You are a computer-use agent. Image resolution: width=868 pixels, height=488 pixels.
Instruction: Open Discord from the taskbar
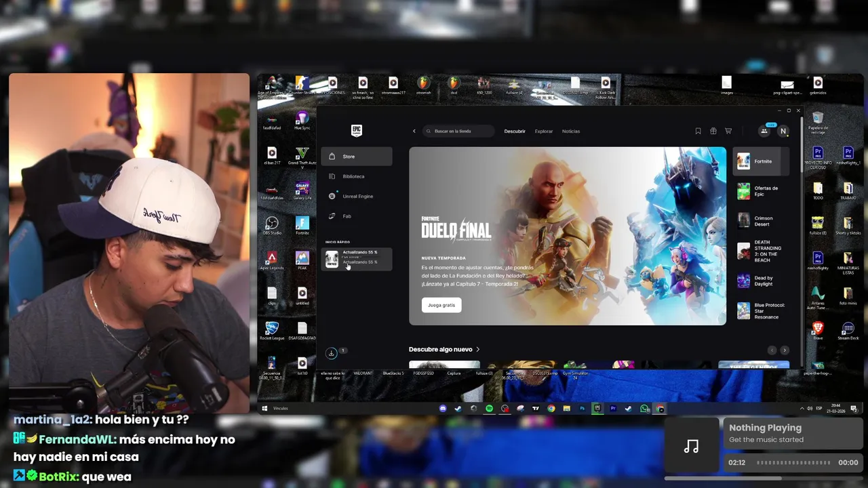(x=443, y=409)
